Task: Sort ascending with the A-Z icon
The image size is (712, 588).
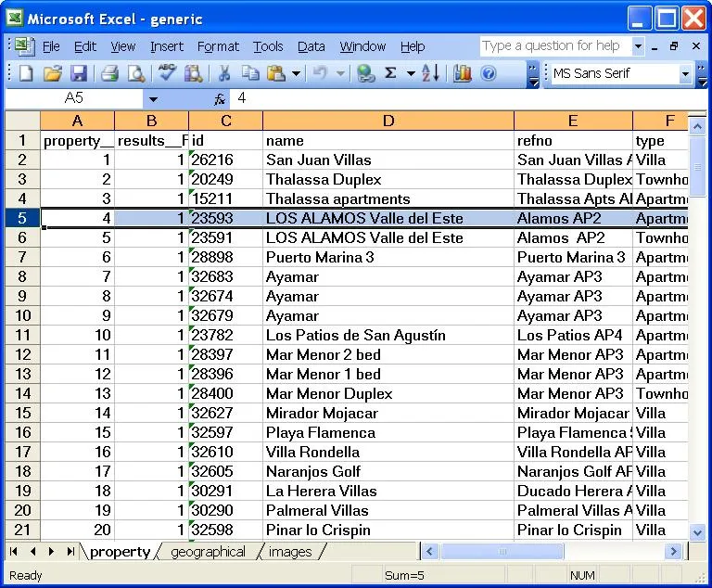Action: (430, 73)
